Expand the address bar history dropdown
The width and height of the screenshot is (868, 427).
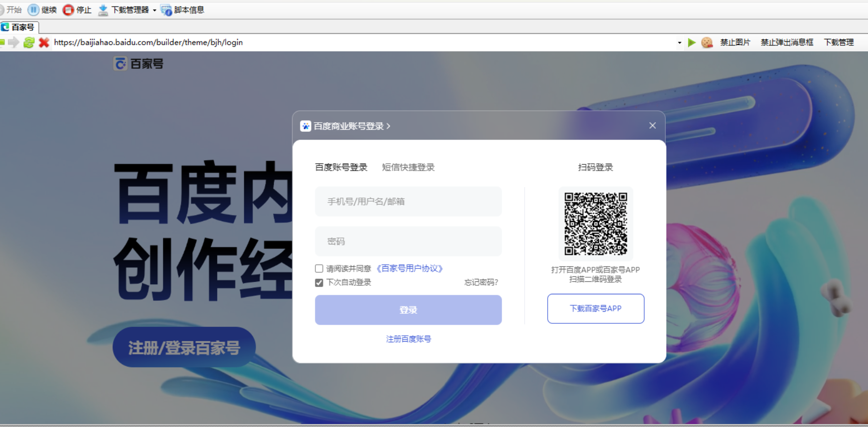pos(680,43)
